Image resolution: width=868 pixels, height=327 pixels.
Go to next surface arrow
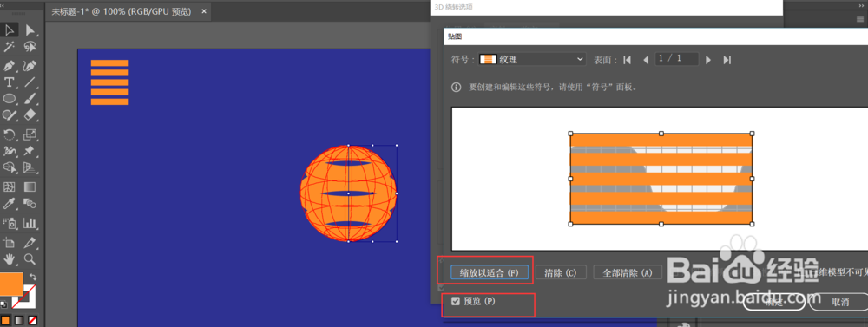tap(708, 60)
